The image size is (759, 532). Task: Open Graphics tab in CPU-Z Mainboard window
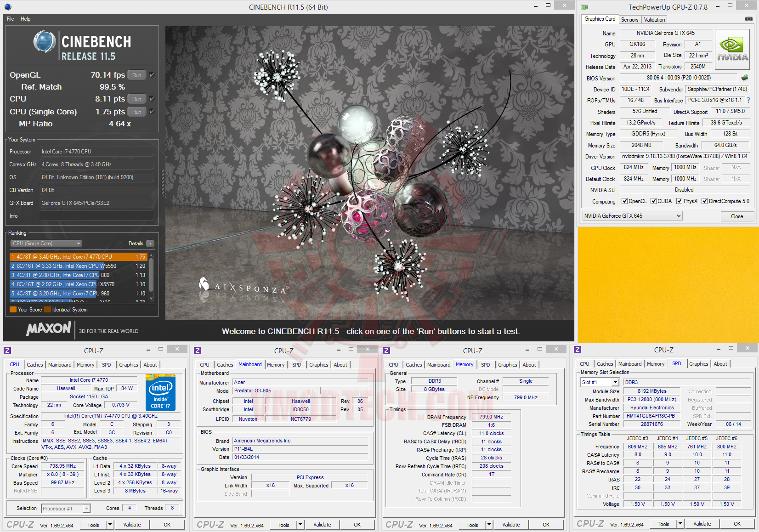click(x=319, y=365)
